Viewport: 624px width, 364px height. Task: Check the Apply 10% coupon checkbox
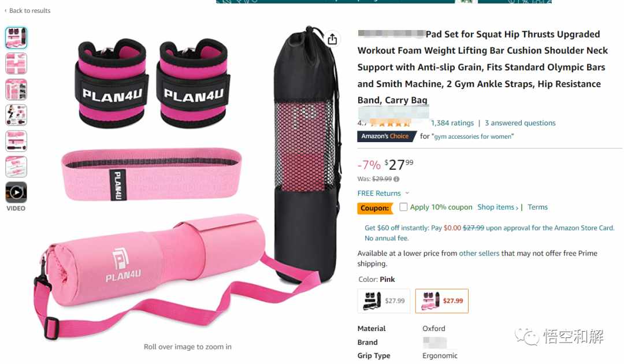click(x=403, y=207)
